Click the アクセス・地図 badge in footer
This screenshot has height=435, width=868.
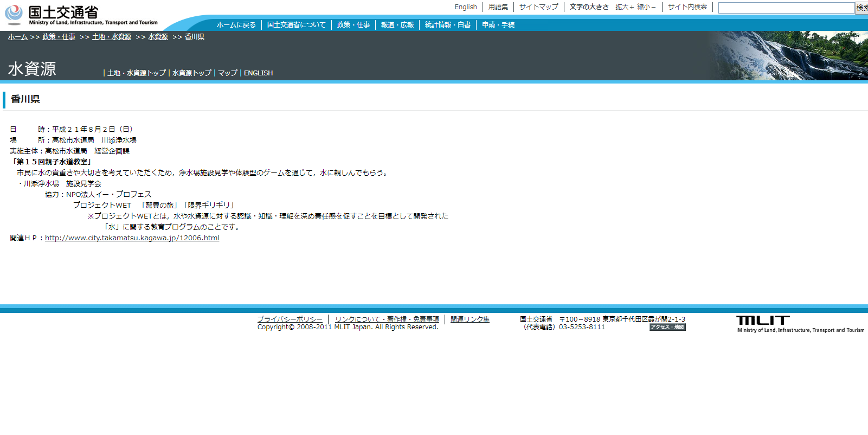667,328
